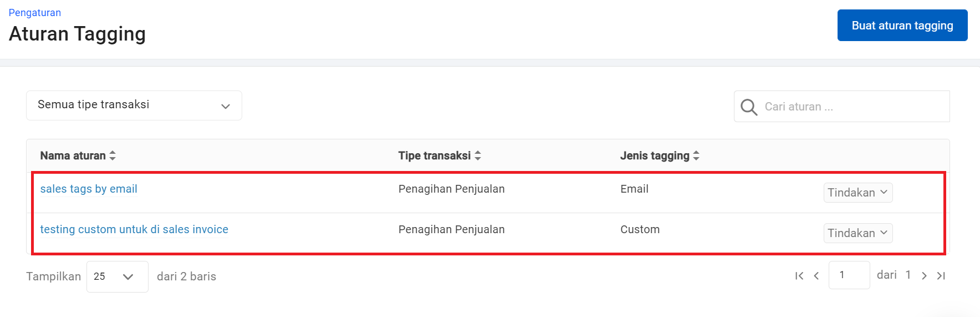This screenshot has width=980, height=317.
Task: Go to previous page
Action: [x=816, y=276]
